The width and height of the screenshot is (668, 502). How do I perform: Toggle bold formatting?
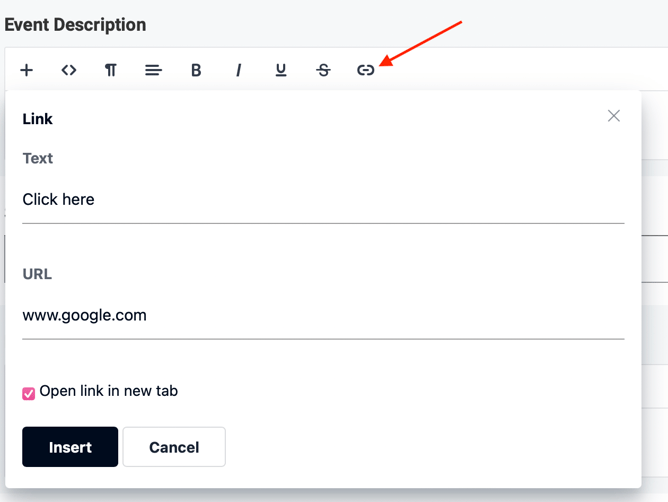196,70
